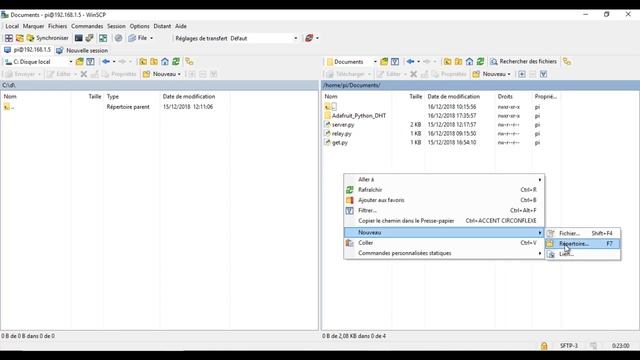640x360 pixels.
Task: Expand the remote panel back history arrow
Action: tap(418, 62)
